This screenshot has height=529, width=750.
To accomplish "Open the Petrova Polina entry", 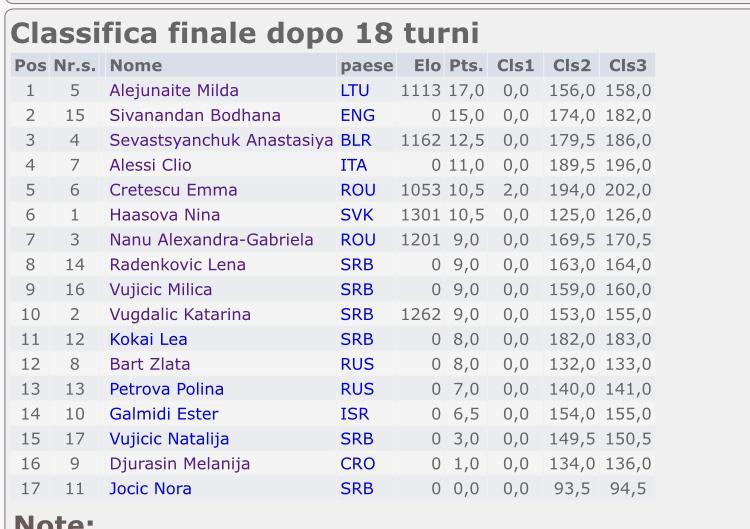I will coord(167,389).
